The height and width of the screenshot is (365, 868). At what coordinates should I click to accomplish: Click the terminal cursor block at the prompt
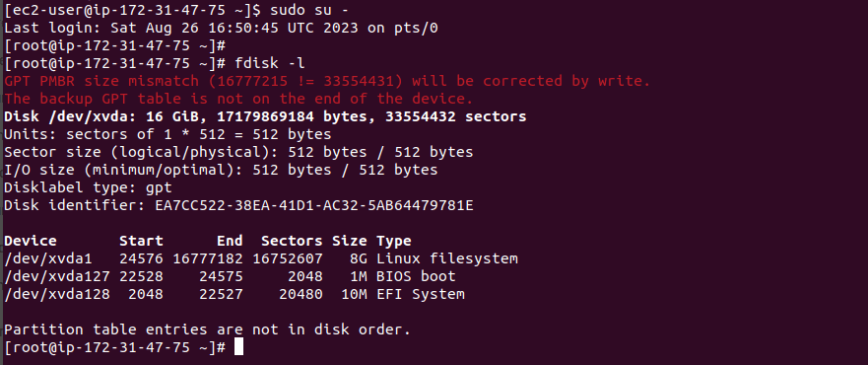point(238,347)
